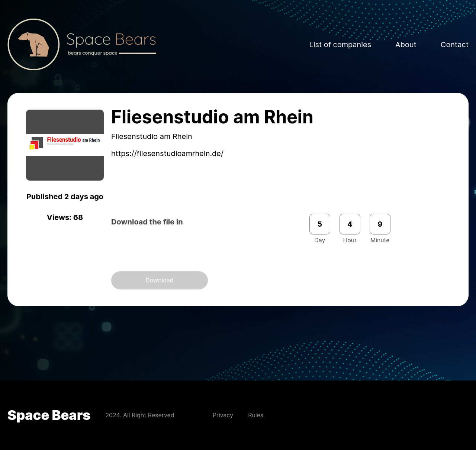Click the Space Bears header wordmark

[x=111, y=39]
